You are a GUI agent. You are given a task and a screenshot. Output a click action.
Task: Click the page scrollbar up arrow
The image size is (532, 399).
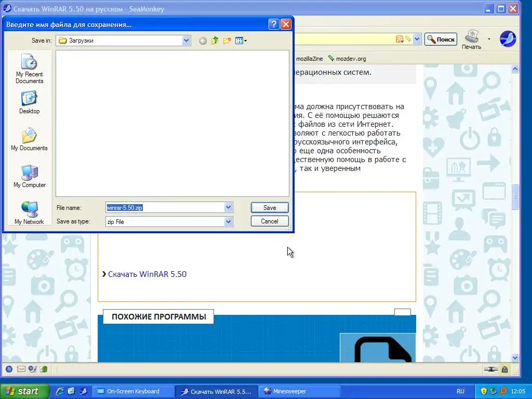(515, 69)
